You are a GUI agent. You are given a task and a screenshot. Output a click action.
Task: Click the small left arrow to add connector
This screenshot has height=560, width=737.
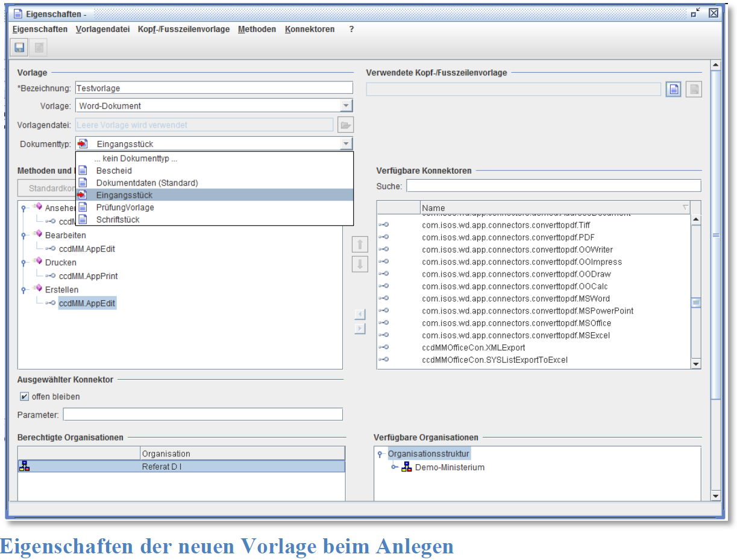pyautogui.click(x=360, y=314)
